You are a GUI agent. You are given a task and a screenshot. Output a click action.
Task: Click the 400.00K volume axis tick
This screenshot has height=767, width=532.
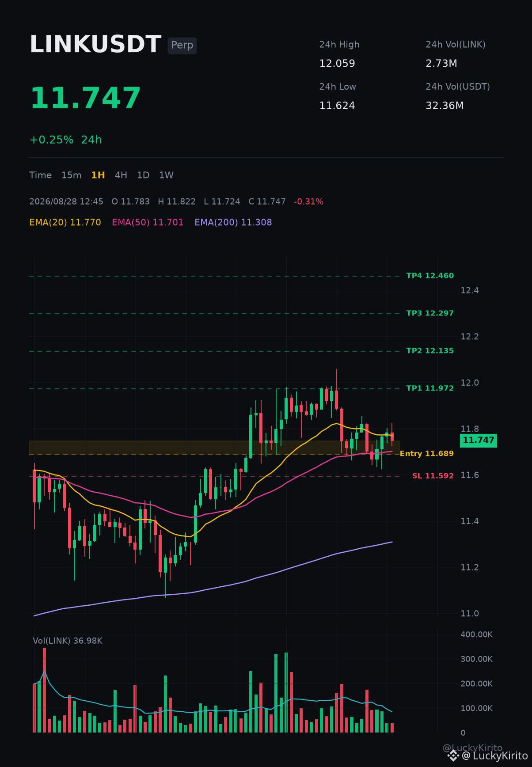pos(477,635)
